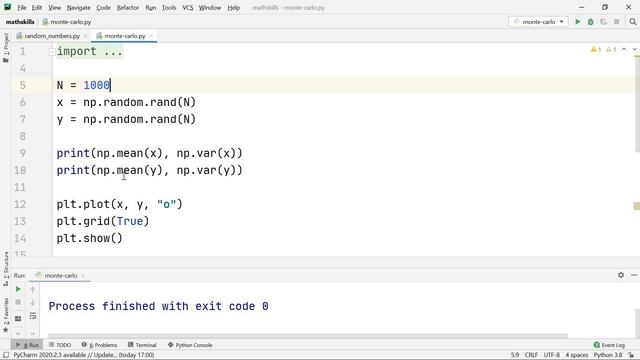Start debugging with the green bug icon

tap(591, 22)
